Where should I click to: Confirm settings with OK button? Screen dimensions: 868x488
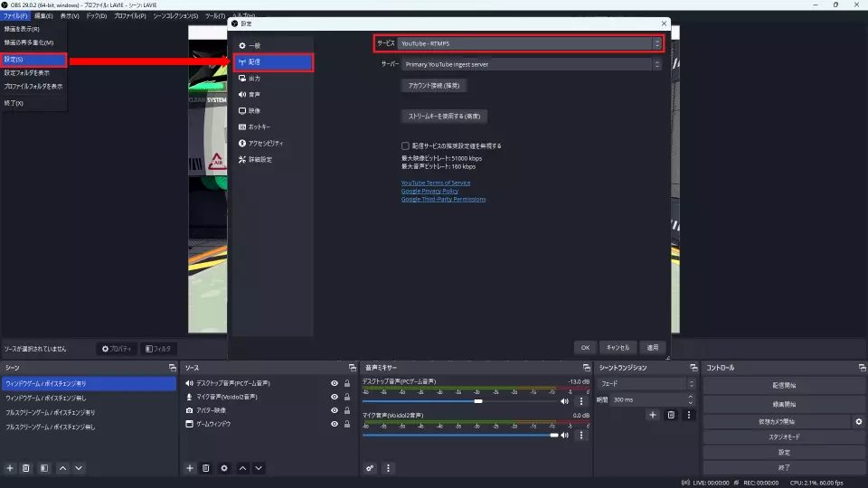click(x=585, y=347)
